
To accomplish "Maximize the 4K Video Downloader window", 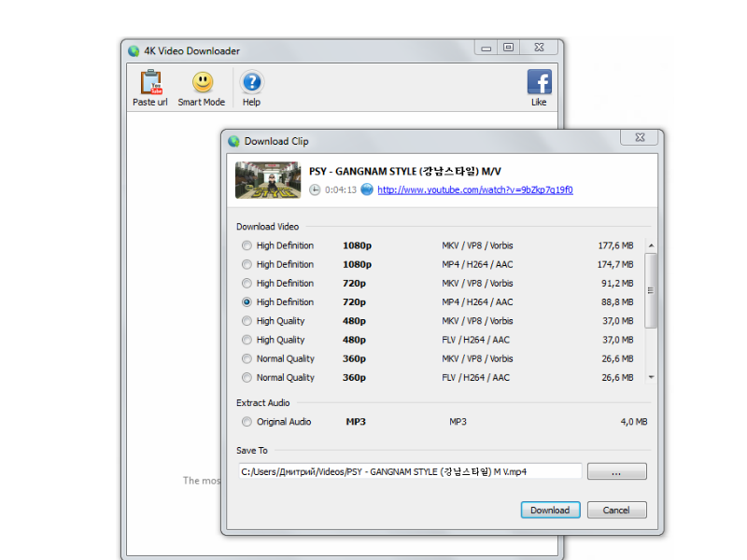I will point(508,48).
